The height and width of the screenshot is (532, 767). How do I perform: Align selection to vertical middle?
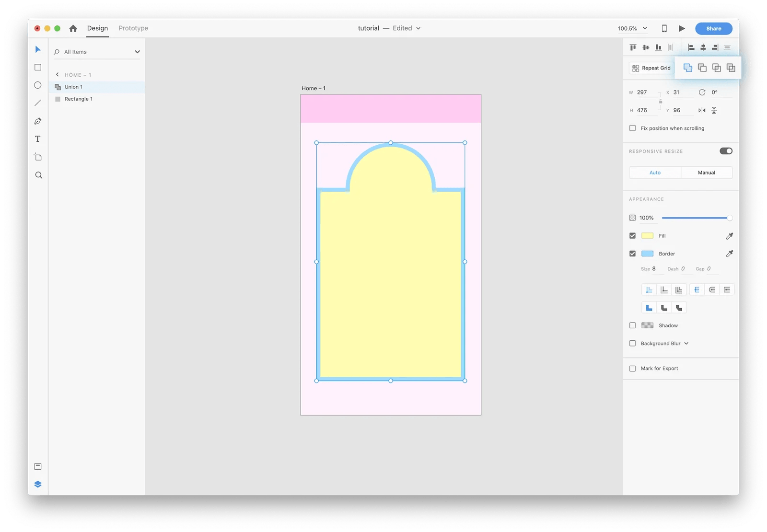(x=646, y=47)
